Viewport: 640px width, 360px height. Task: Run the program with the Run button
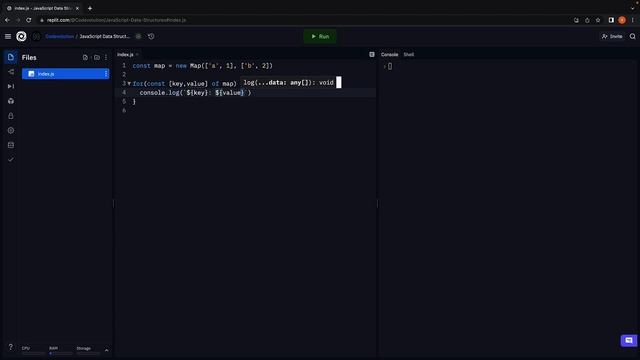coord(320,36)
